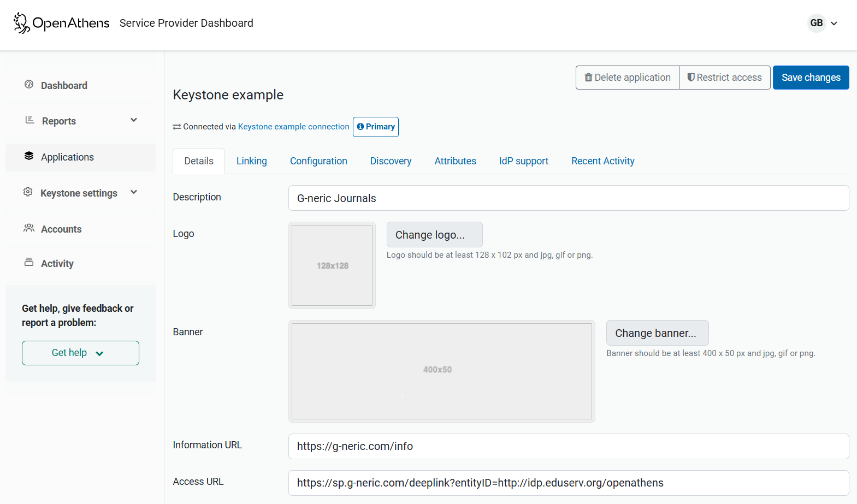The width and height of the screenshot is (857, 504).
Task: Open the Reports sidebar item
Action: point(59,121)
